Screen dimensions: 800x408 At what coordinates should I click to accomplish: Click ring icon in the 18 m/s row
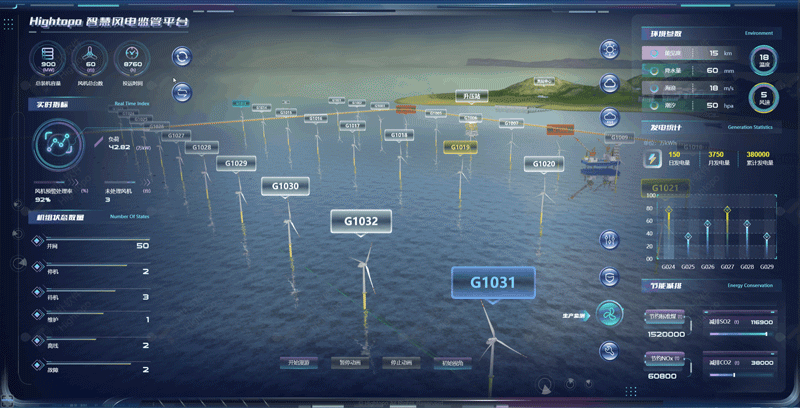click(654, 88)
